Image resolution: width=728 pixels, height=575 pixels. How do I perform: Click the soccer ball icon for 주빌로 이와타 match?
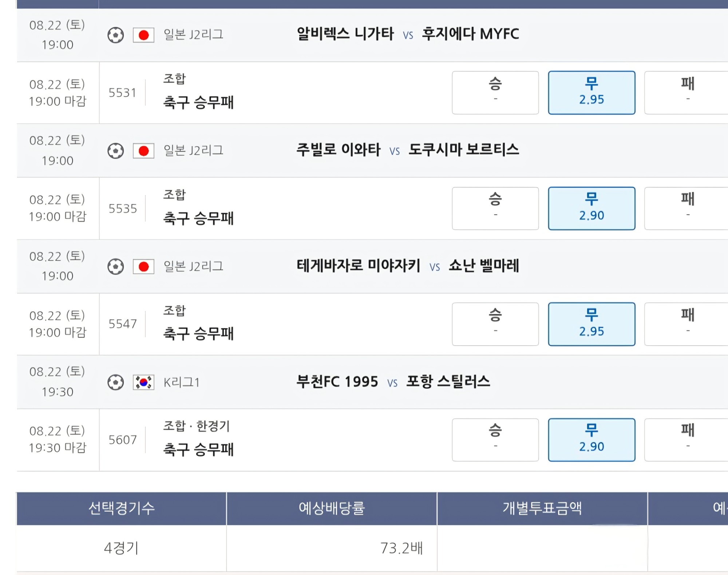(116, 151)
